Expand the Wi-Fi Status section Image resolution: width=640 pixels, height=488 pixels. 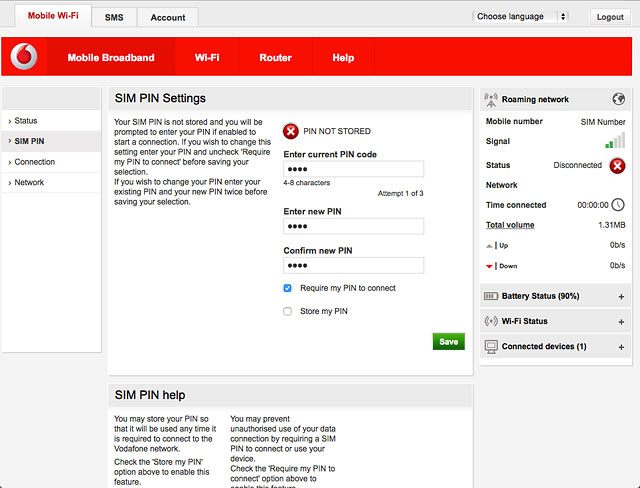click(x=621, y=322)
